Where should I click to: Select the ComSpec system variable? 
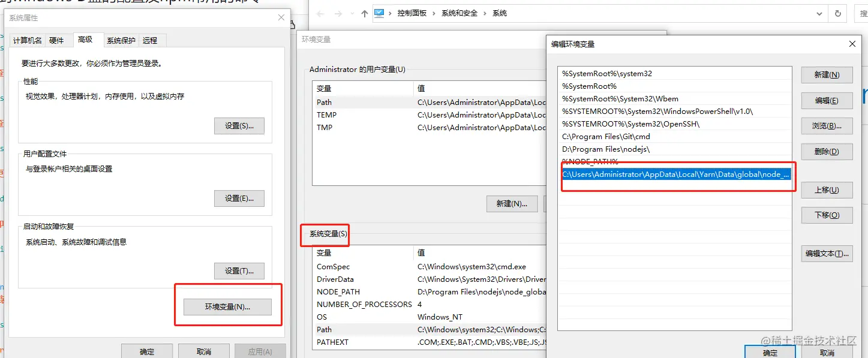(x=430, y=266)
